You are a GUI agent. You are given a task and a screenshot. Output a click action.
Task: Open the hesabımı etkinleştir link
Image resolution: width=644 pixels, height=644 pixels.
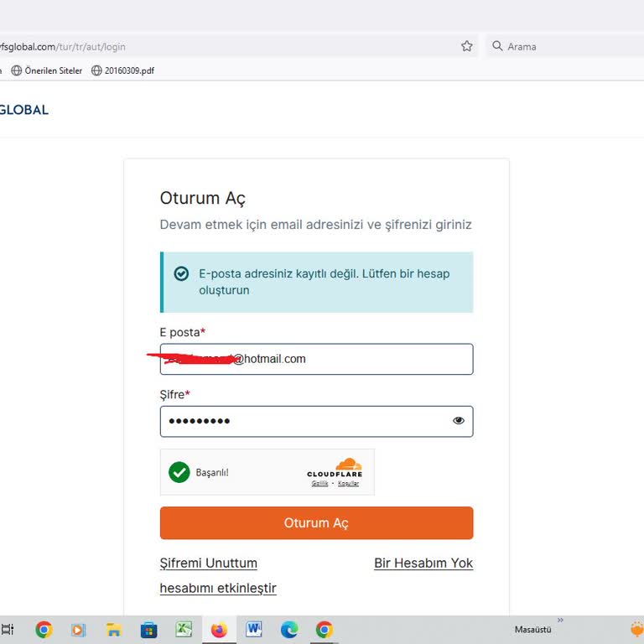click(218, 588)
